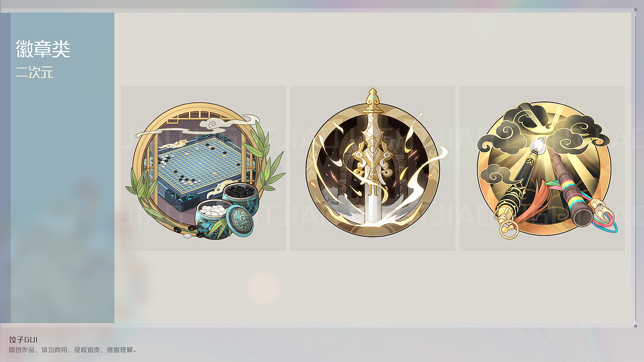Select the 二次元 subtitle label
The width and height of the screenshot is (644, 362).
coord(34,73)
